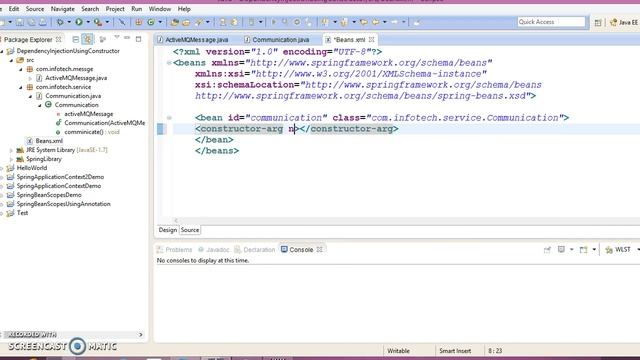Click Display Selected Console icon
Viewport: 640px width, 360px height.
[561, 249]
